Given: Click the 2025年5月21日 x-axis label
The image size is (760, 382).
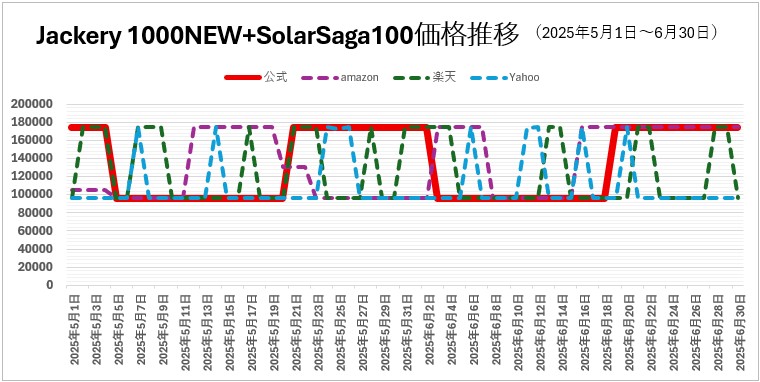Looking at the screenshot, I should [297, 333].
